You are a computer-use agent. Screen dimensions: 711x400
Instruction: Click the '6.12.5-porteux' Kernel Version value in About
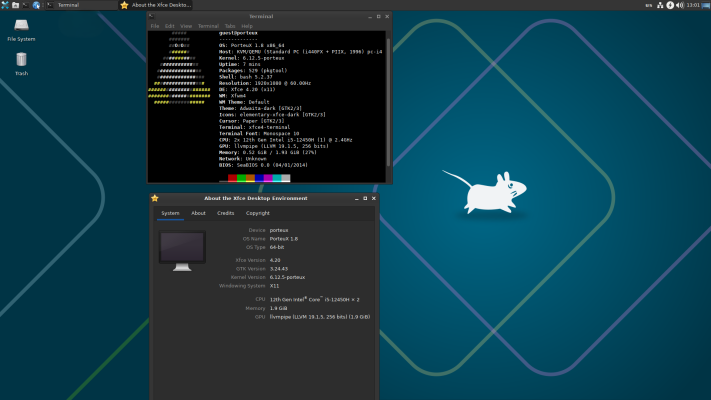click(287, 277)
